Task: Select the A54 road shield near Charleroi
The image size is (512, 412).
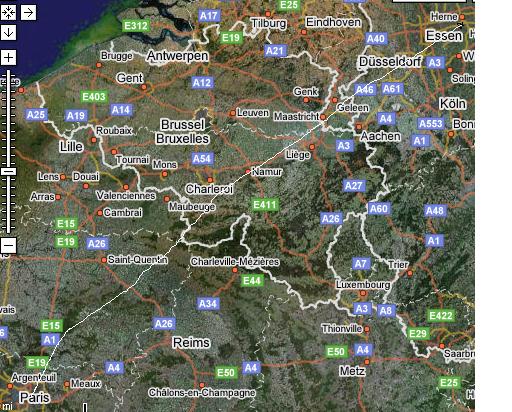Action: (202, 159)
